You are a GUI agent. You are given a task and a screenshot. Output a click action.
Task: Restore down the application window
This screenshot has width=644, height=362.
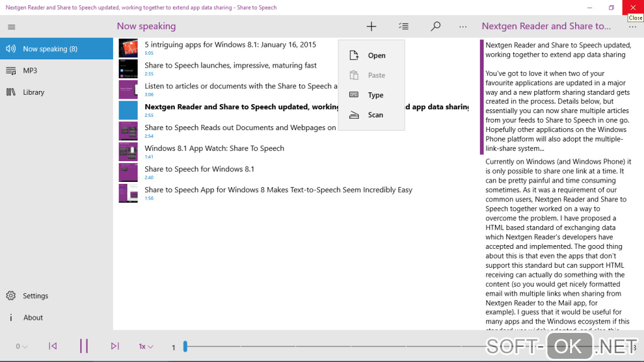(611, 8)
